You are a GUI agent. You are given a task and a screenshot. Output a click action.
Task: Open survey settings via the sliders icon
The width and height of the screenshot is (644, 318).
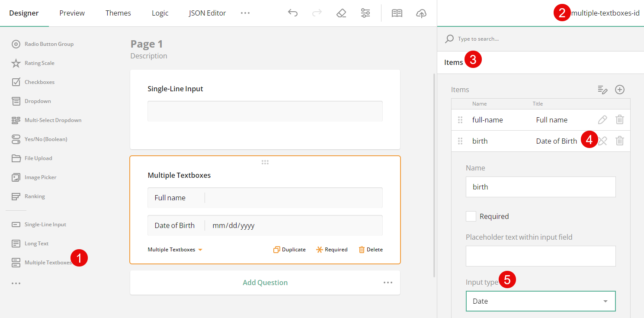(365, 13)
